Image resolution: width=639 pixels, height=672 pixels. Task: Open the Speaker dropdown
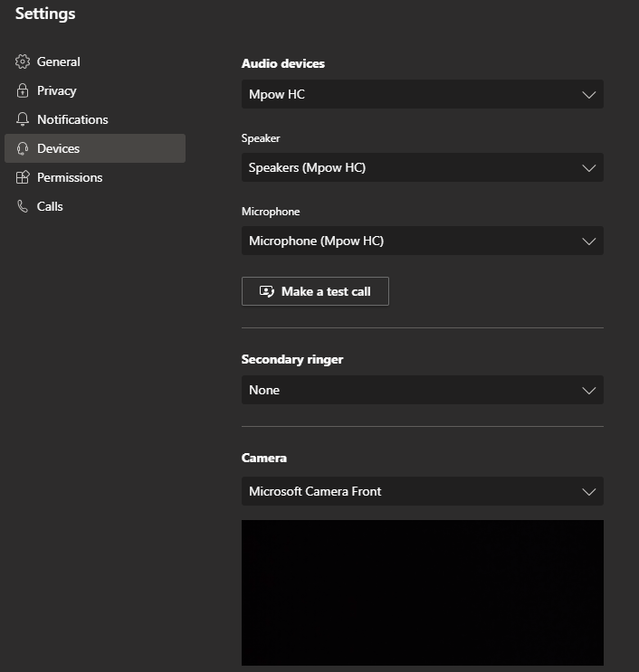pos(423,167)
